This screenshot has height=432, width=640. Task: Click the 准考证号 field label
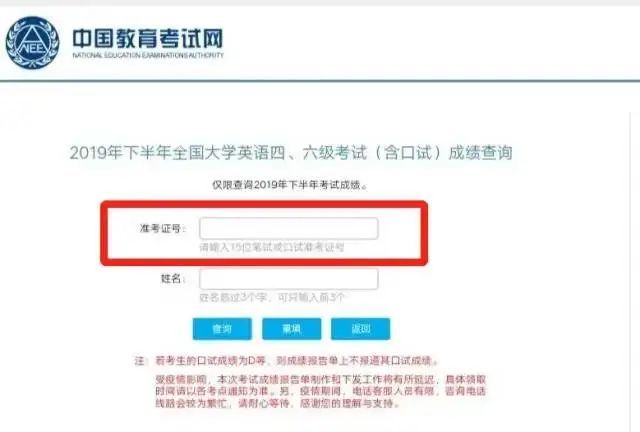[x=162, y=228]
